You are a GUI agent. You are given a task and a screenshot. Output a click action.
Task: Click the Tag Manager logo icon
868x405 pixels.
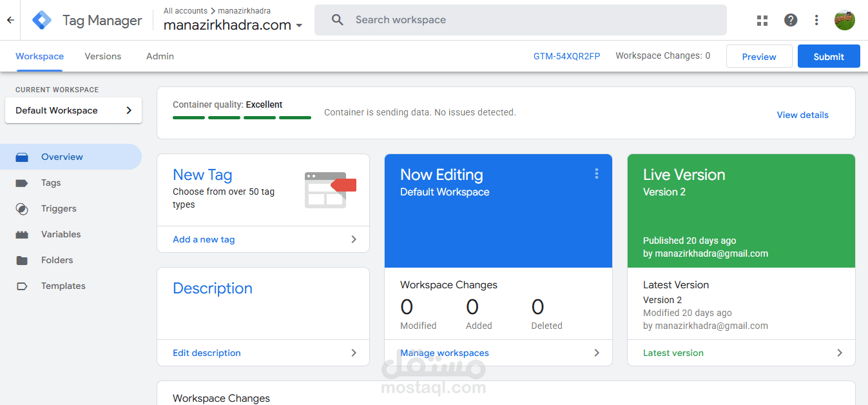42,20
